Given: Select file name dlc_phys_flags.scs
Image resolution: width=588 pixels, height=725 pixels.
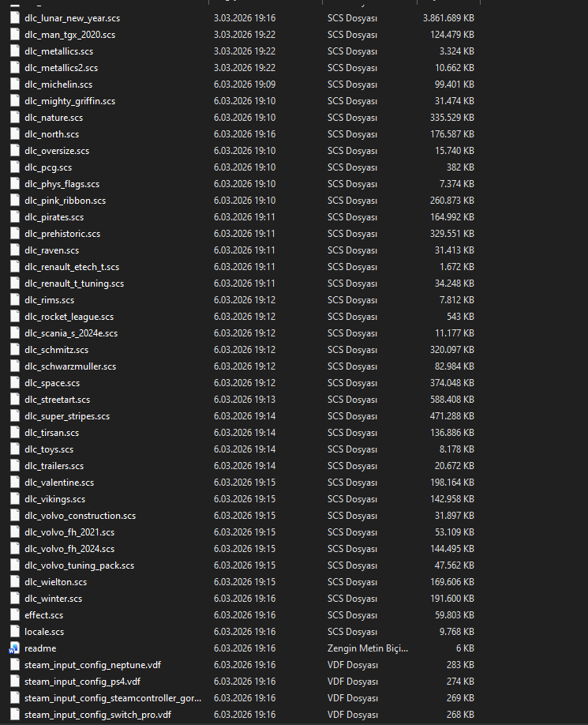Looking at the screenshot, I should coord(62,184).
